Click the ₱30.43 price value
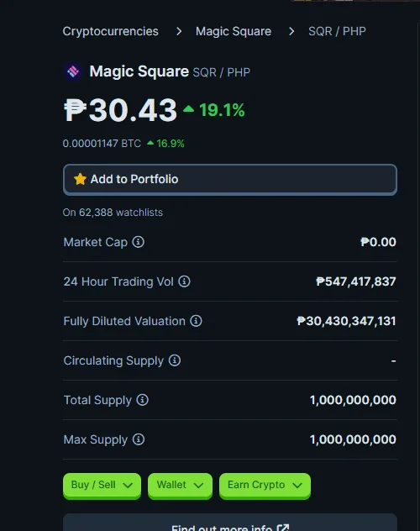The width and height of the screenshot is (420, 531). tap(120, 110)
